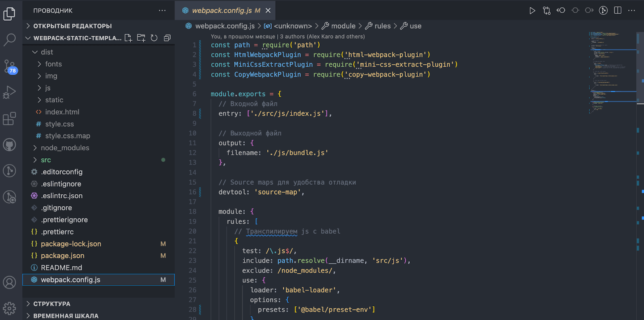
Task: Expand the node_modules folder
Action: tap(65, 148)
